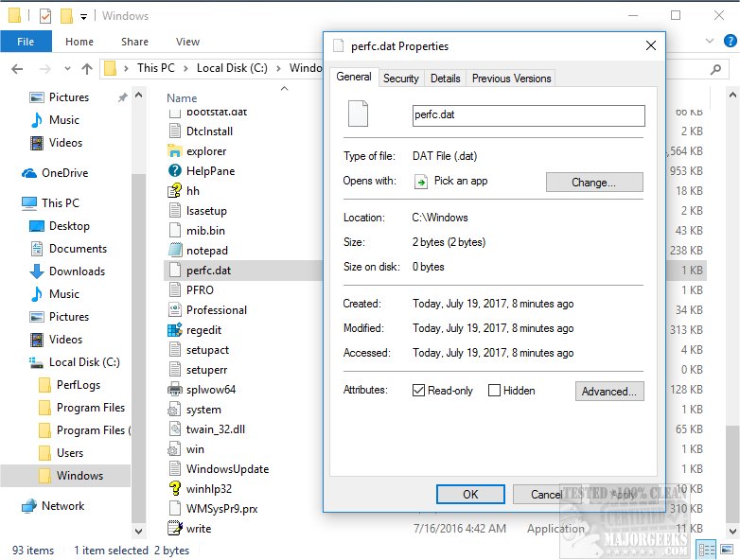
Task: Select the winhlp32 file icon
Action: tap(175, 488)
